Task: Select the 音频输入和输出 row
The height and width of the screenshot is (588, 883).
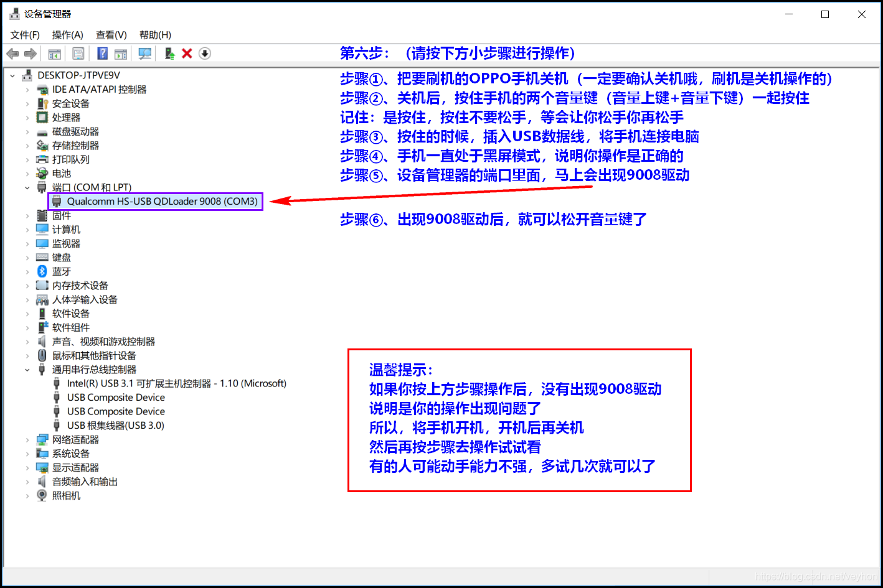Action: pos(85,482)
